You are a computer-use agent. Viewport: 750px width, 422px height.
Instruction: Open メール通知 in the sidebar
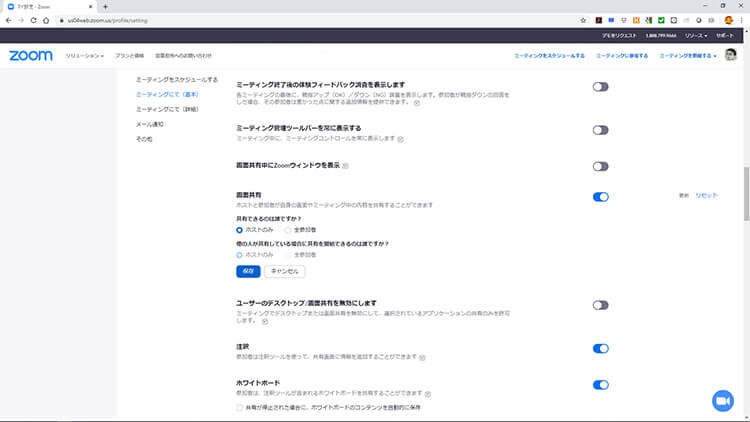[149, 124]
